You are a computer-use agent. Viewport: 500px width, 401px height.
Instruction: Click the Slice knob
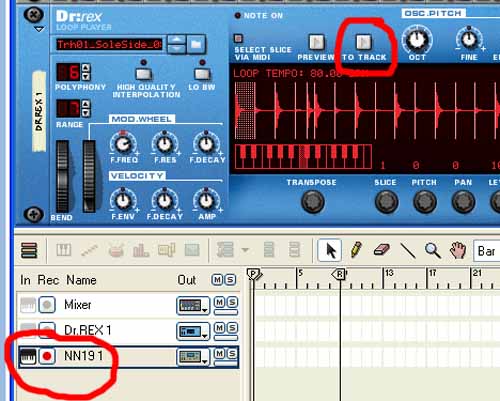[386, 202]
